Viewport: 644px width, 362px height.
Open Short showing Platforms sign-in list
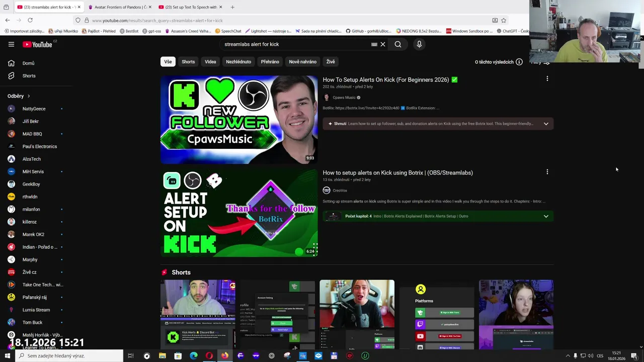tap(436, 314)
